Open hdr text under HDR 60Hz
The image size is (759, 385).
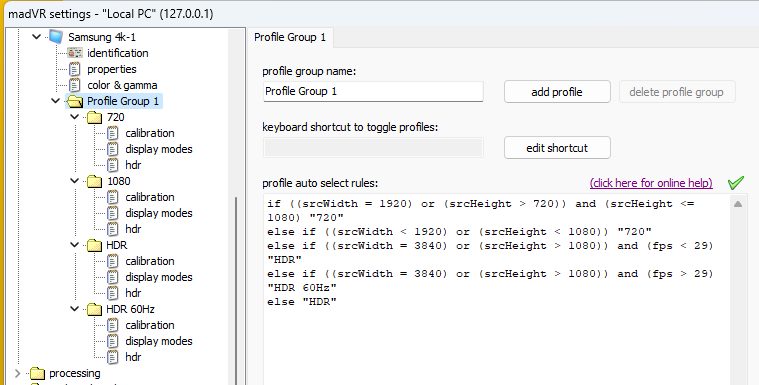pyautogui.click(x=133, y=357)
